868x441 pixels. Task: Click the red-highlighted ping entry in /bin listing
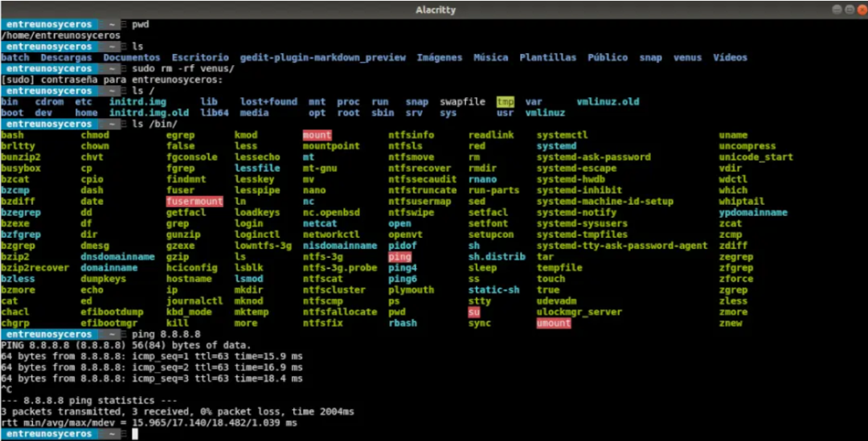click(x=399, y=257)
